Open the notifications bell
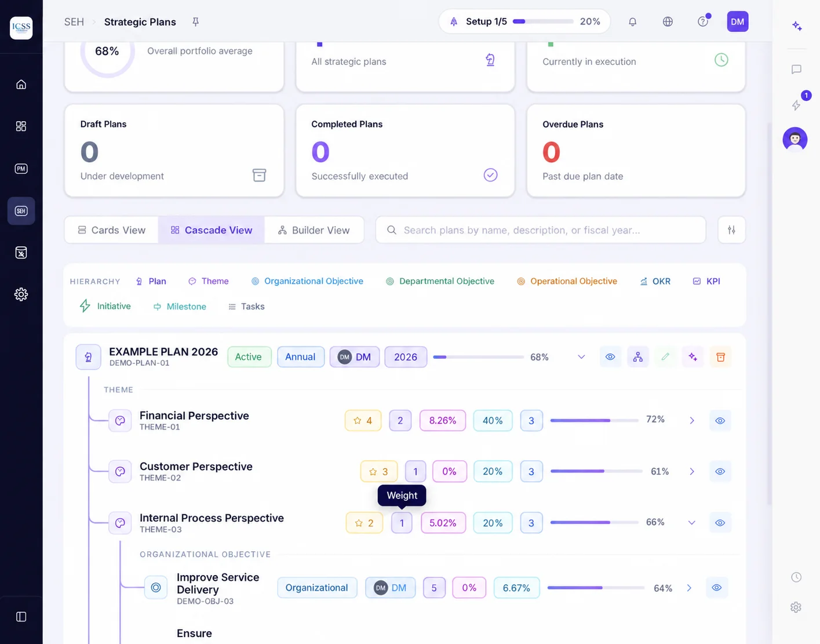Screen dimensions: 820x644 click(632, 21)
